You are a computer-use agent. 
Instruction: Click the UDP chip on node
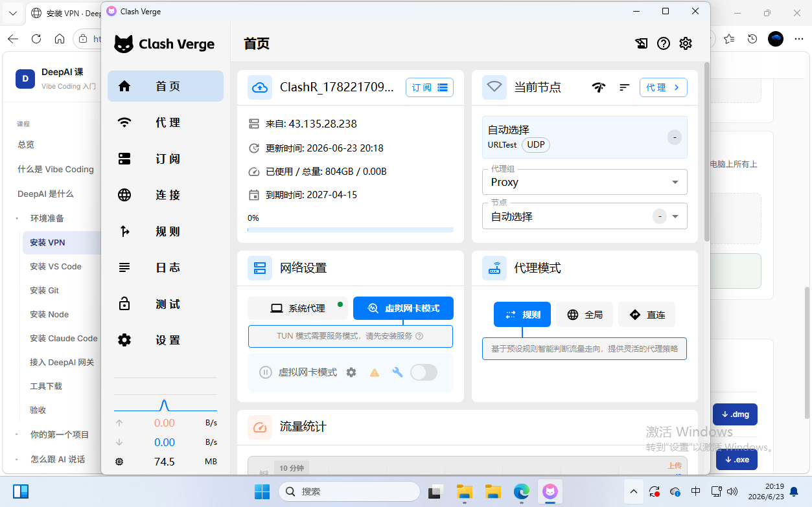[536, 144]
